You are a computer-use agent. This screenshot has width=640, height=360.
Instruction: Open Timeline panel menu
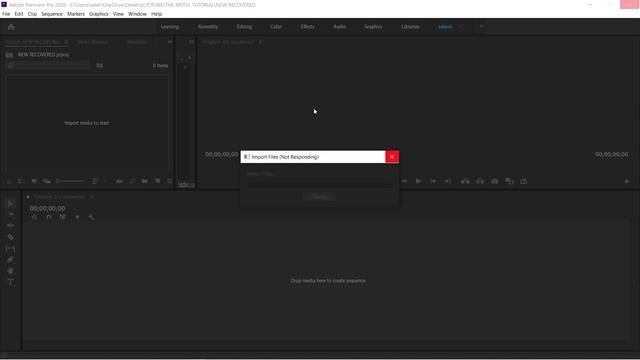91,196
